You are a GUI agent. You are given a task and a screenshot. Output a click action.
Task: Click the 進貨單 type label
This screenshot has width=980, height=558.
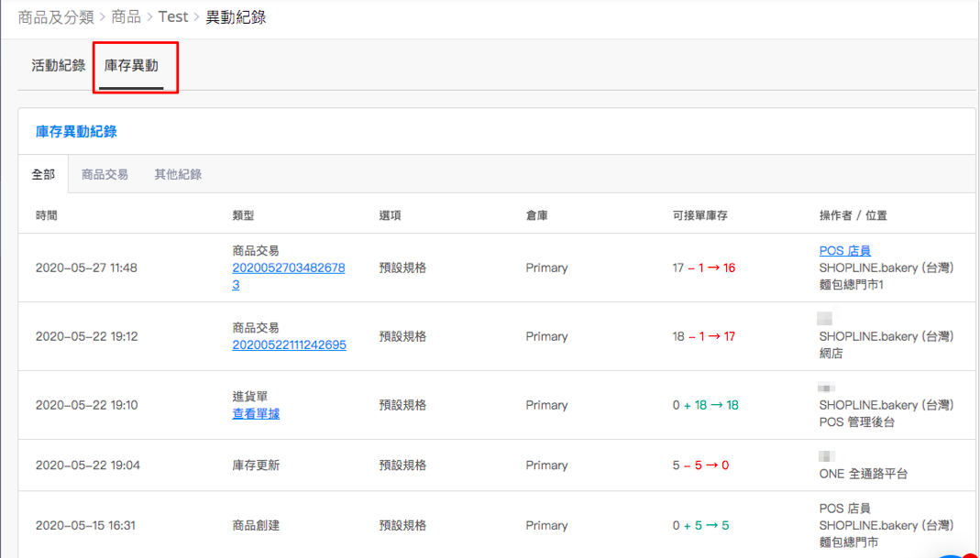pyautogui.click(x=249, y=397)
